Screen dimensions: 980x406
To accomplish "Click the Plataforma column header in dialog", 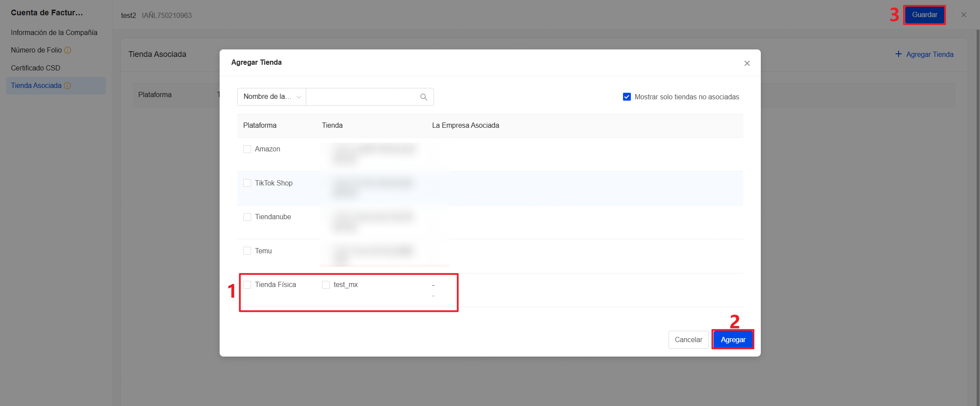I will (260, 126).
